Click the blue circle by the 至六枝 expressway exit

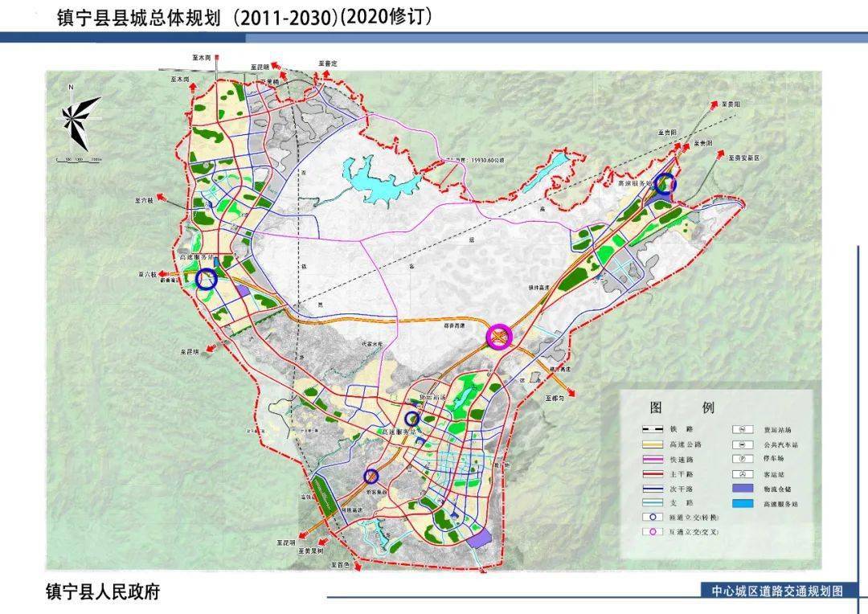click(207, 279)
